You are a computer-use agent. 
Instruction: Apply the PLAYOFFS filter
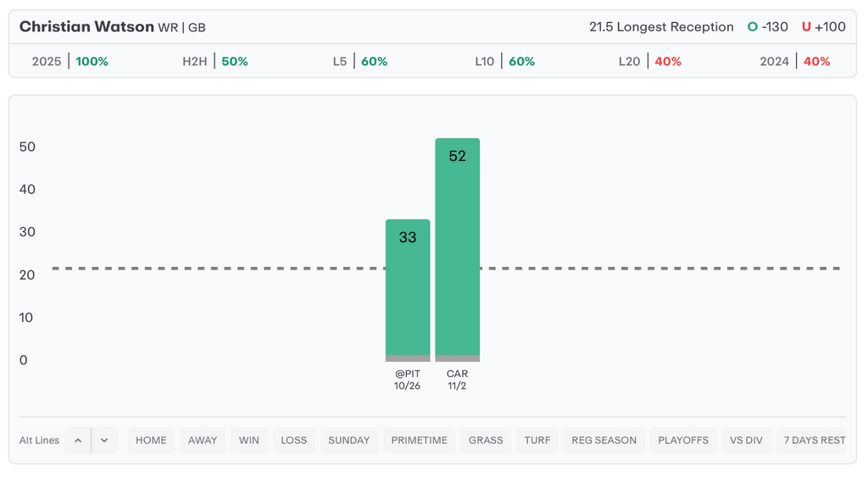(683, 441)
